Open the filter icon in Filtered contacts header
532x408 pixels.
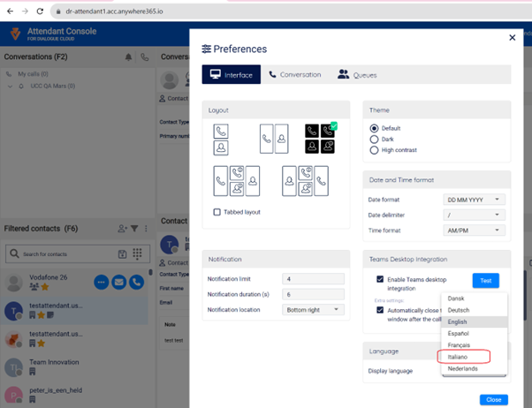tap(134, 229)
